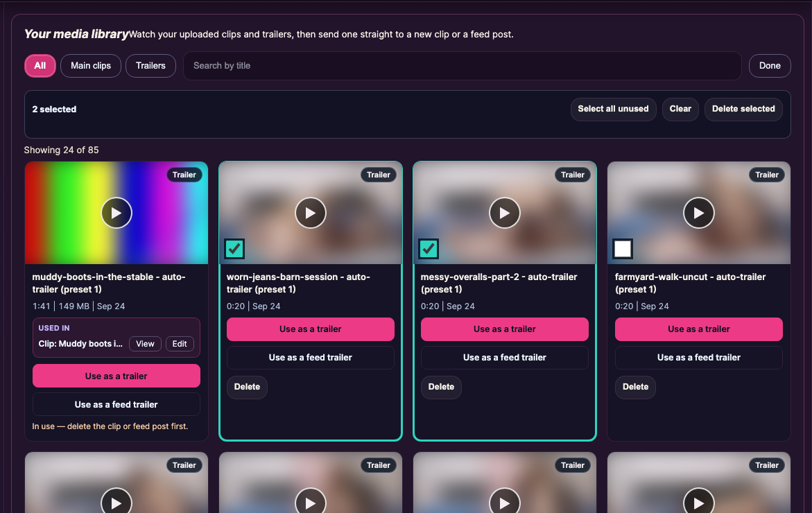Filter library to Main clips
Viewport: 812px width, 513px height.
[91, 66]
